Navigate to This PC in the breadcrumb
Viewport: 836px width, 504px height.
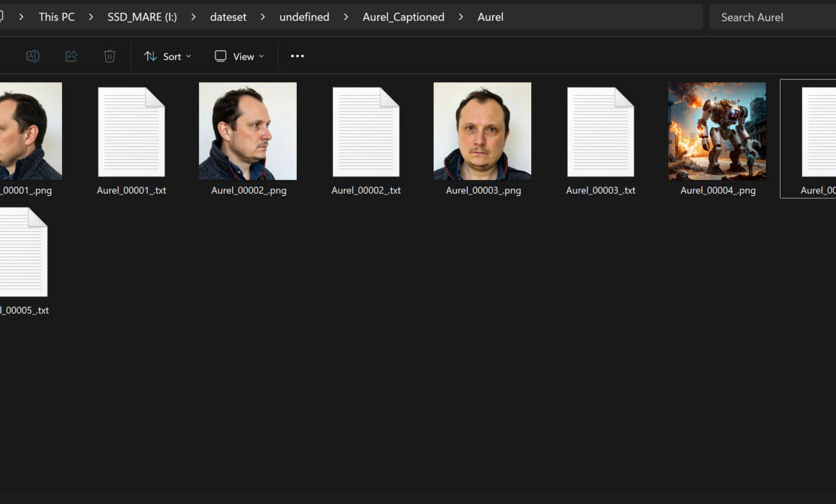coord(57,17)
